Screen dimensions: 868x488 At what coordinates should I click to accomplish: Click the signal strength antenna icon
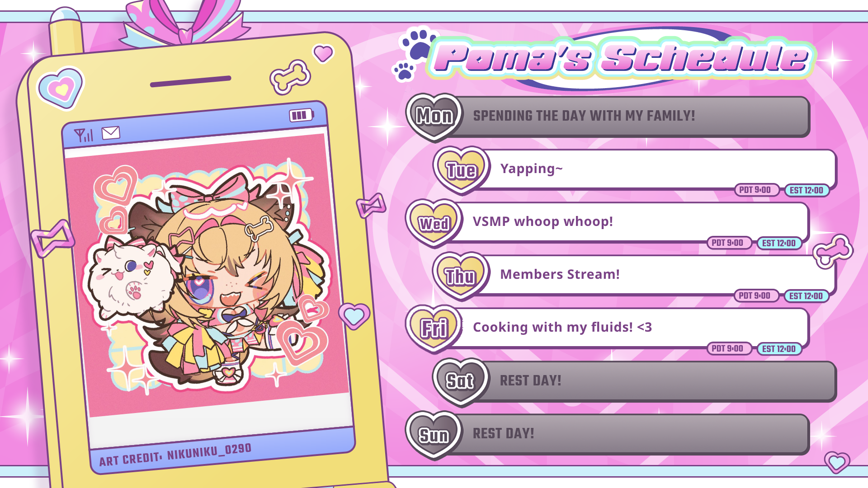(x=84, y=135)
